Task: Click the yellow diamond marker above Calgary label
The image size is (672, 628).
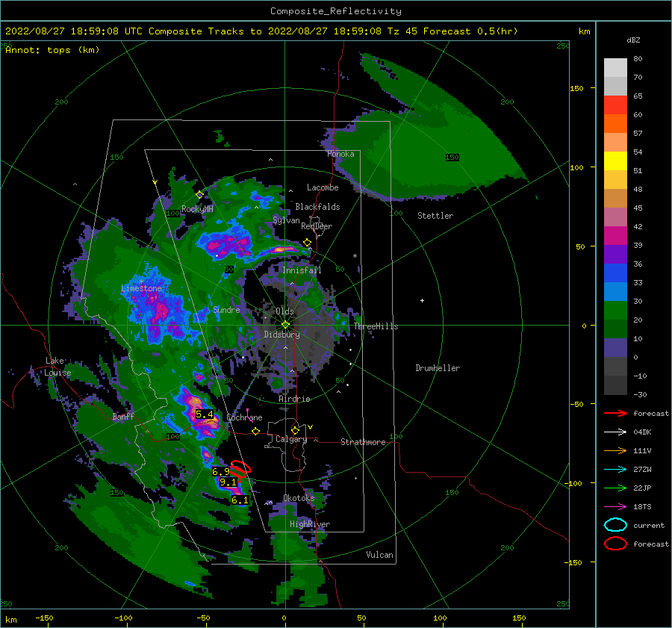Action: click(x=295, y=430)
